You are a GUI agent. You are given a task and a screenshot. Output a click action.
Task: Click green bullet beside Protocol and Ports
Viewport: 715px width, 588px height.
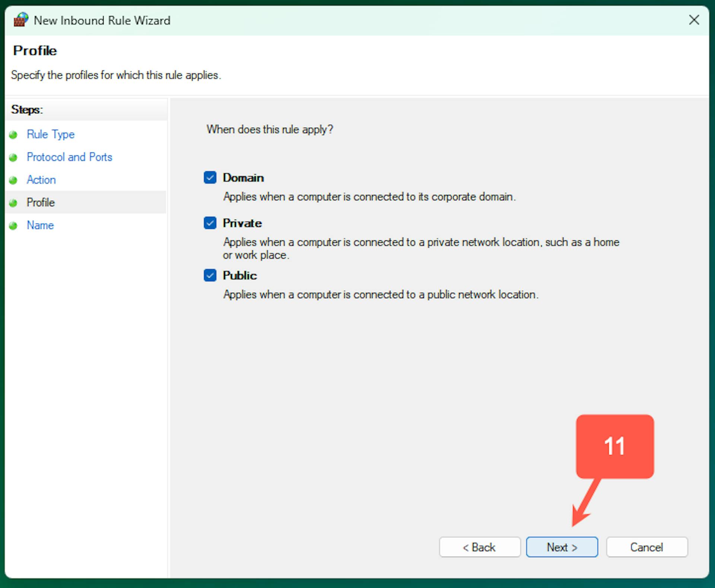pyautogui.click(x=13, y=157)
